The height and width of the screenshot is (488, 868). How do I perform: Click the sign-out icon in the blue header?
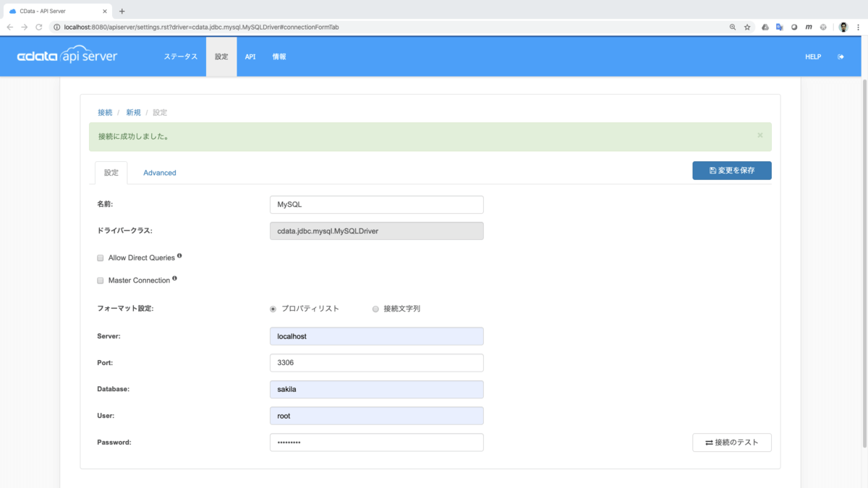pos(841,57)
